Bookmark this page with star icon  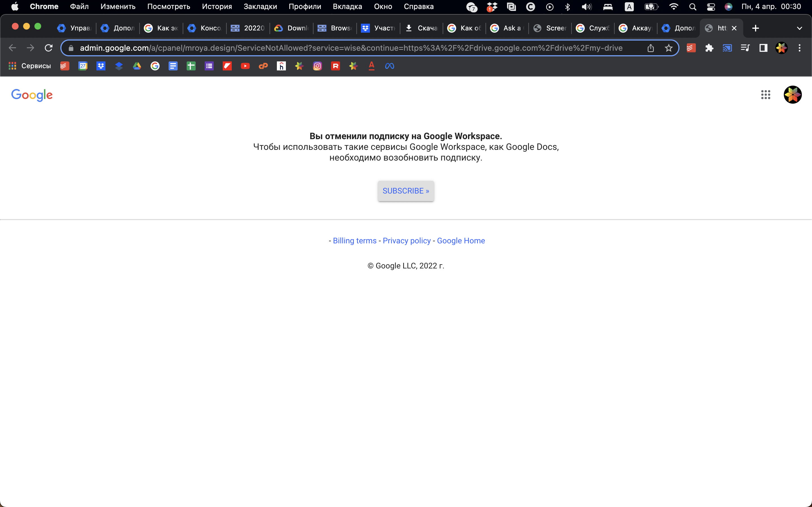(668, 48)
